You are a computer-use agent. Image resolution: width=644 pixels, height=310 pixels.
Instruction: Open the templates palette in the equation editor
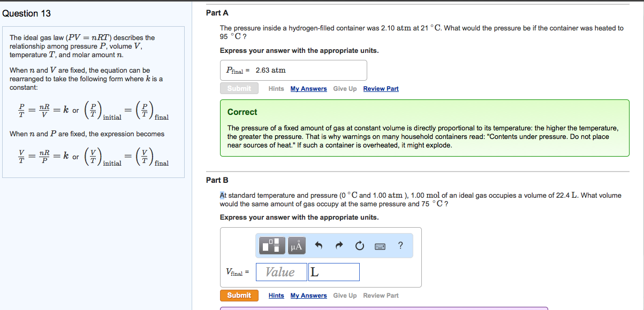coord(272,245)
